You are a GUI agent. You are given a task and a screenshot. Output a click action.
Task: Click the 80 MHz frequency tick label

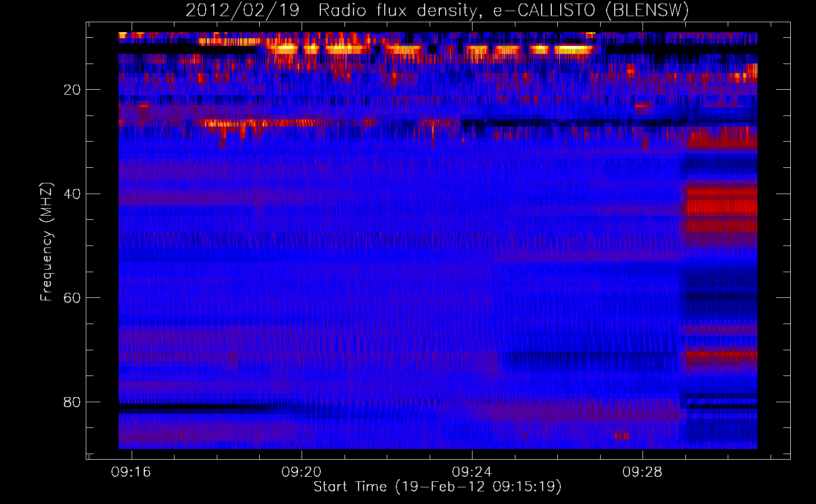click(x=72, y=402)
